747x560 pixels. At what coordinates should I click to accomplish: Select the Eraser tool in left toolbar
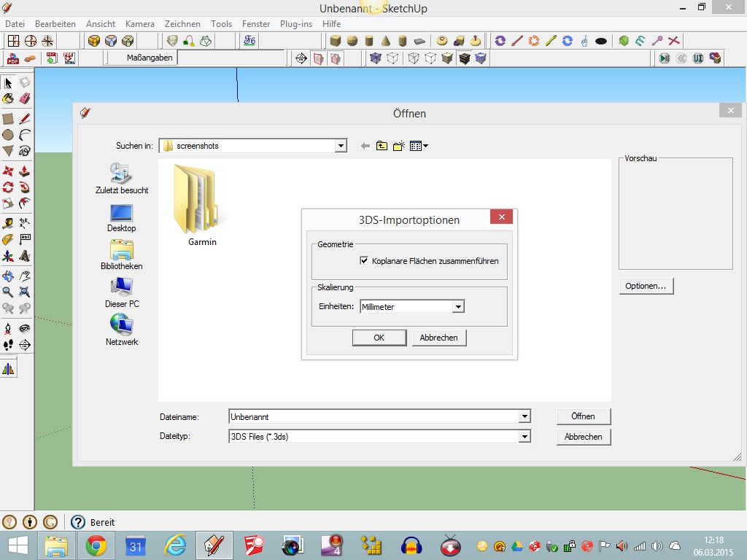tap(25, 98)
